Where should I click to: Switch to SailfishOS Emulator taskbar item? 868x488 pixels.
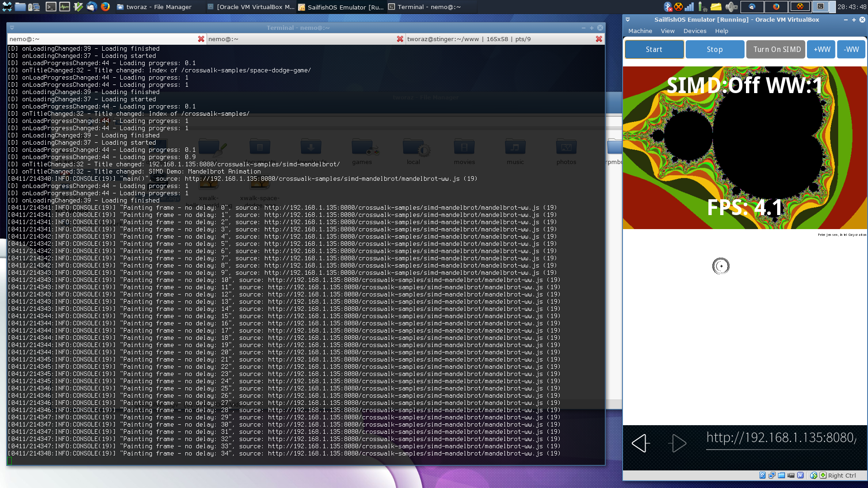point(340,7)
